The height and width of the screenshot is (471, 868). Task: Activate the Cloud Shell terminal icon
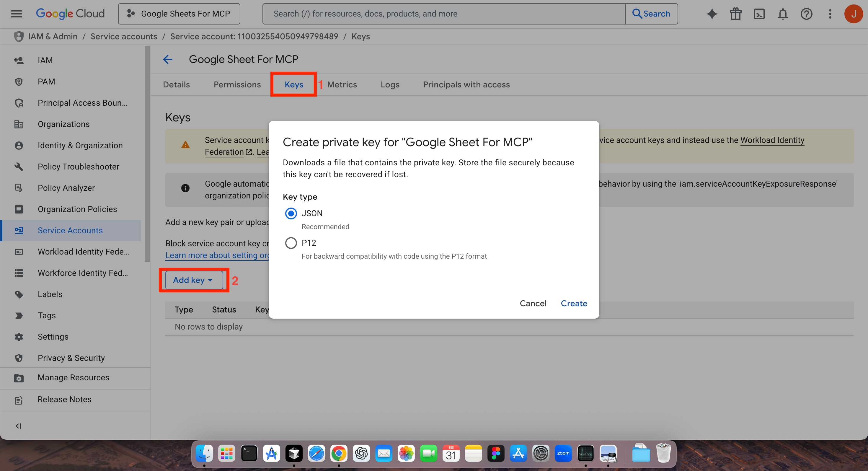pyautogui.click(x=759, y=14)
